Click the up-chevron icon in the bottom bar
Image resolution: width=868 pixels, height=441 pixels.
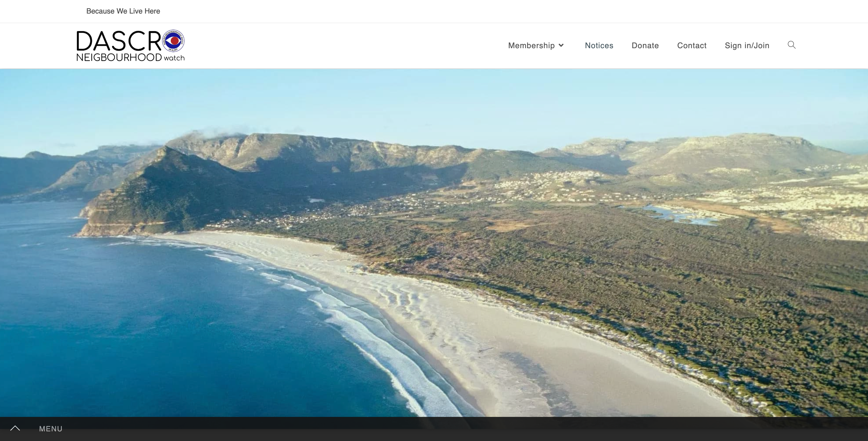pyautogui.click(x=15, y=428)
